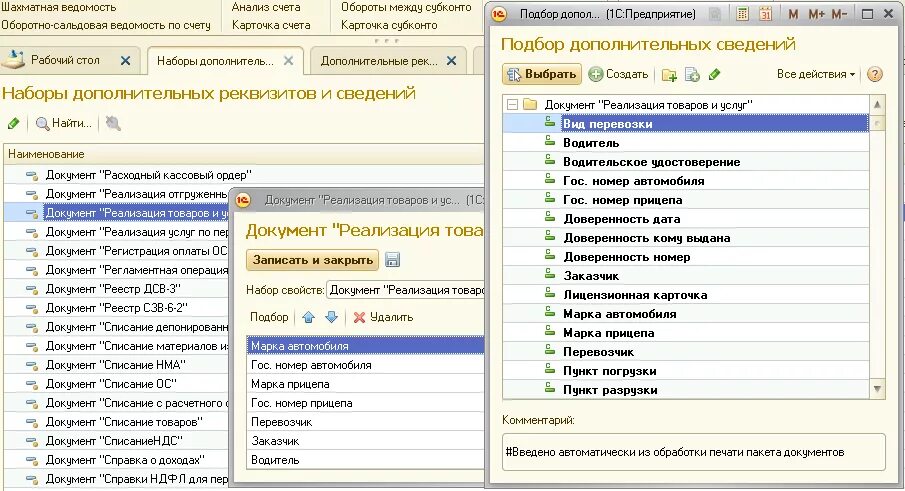The height and width of the screenshot is (491, 905).
Task: Move the item down with the blue down arrow
Action: 331,317
